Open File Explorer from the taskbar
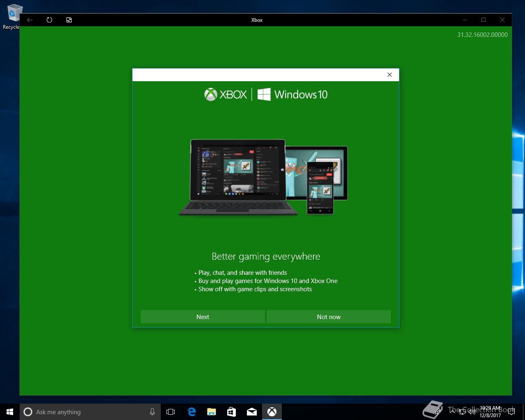The image size is (525, 420). [x=211, y=412]
